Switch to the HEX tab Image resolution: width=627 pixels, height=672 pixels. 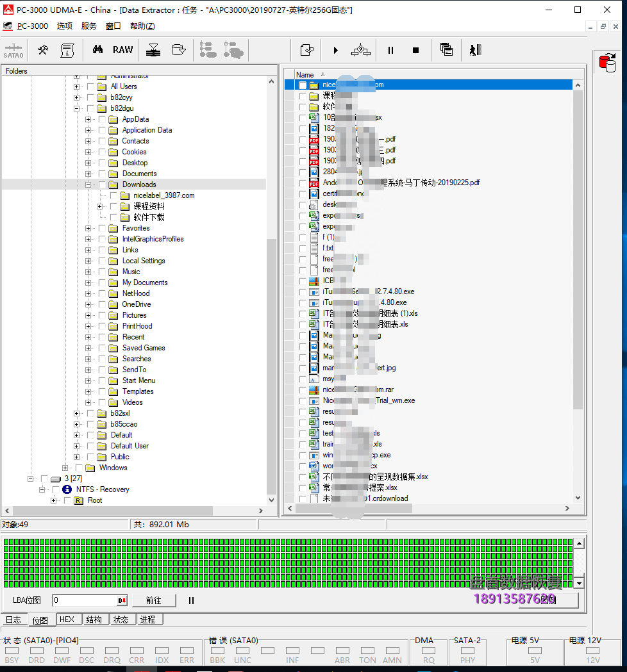click(x=67, y=619)
